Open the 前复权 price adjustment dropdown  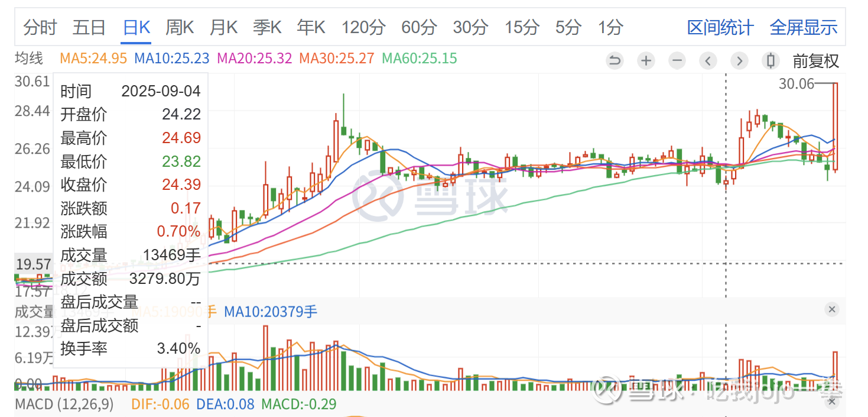click(815, 60)
